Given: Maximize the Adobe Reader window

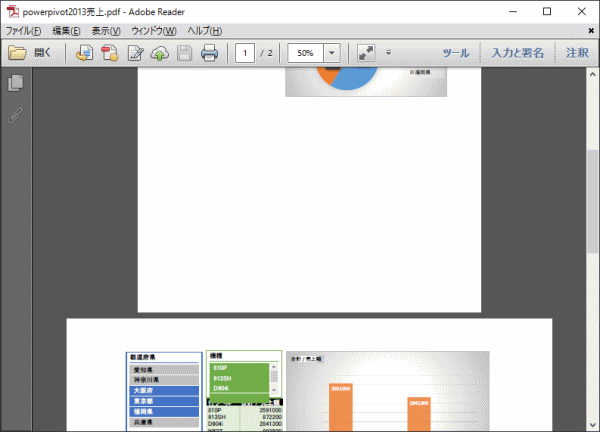Looking at the screenshot, I should click(x=547, y=11).
